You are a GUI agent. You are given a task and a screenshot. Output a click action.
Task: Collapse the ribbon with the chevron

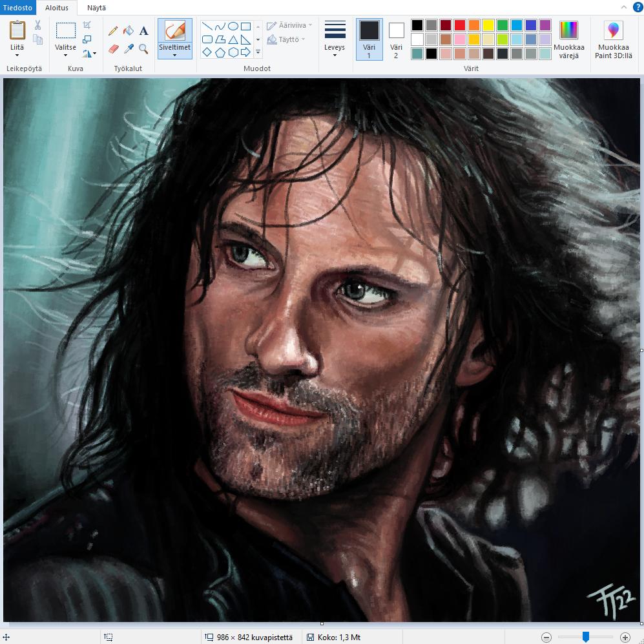point(623,7)
